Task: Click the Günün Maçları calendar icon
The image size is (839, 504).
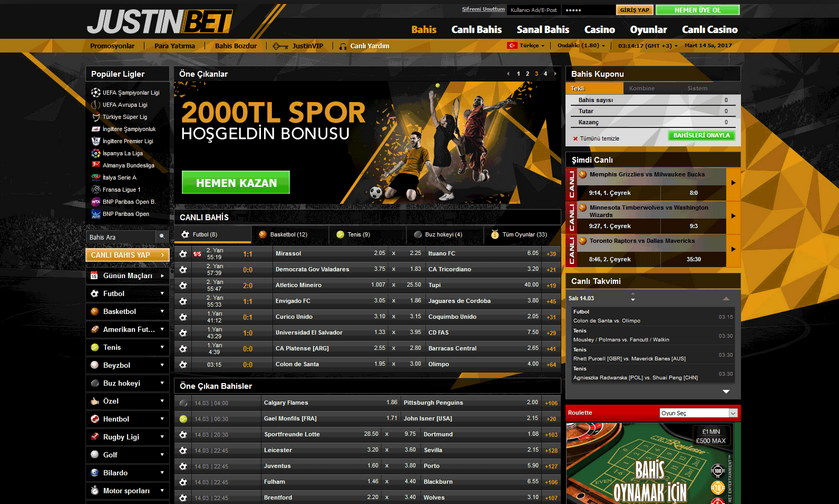Action: [x=94, y=276]
